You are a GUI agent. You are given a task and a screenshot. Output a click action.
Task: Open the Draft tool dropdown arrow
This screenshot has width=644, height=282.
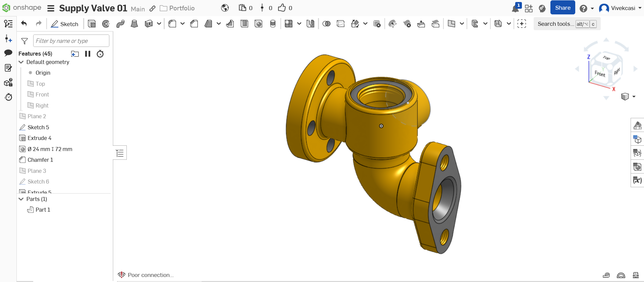219,24
